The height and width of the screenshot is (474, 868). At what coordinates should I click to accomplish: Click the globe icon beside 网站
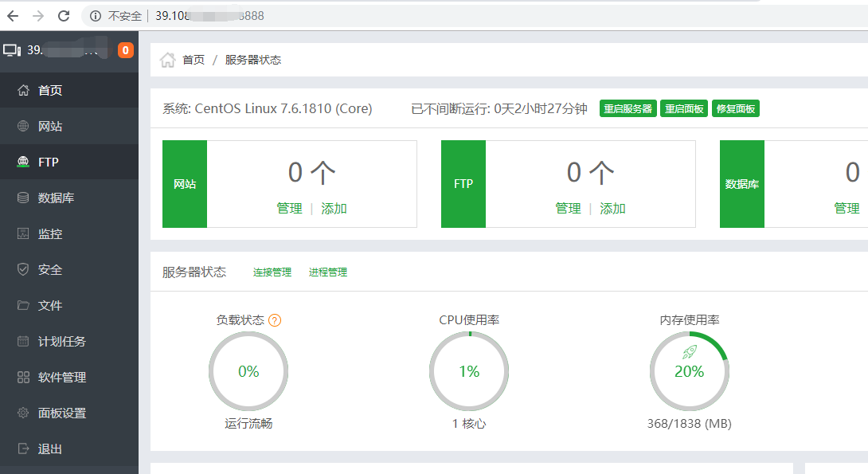coord(23,126)
